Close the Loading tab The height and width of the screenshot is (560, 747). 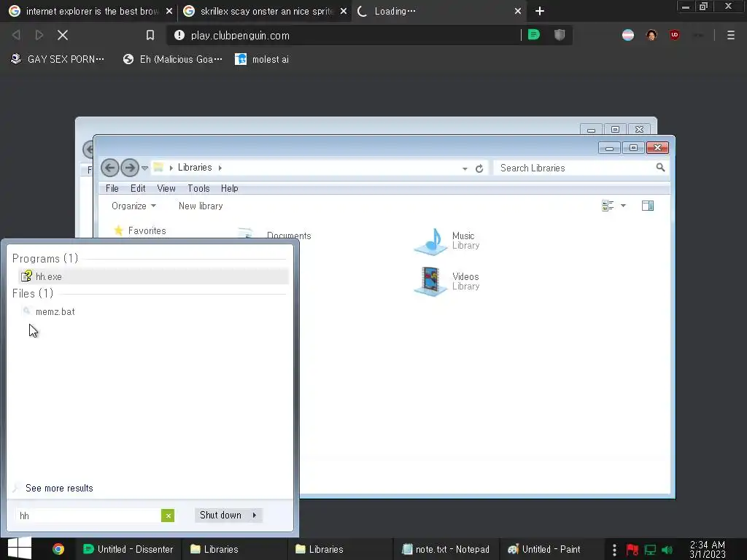tap(518, 11)
